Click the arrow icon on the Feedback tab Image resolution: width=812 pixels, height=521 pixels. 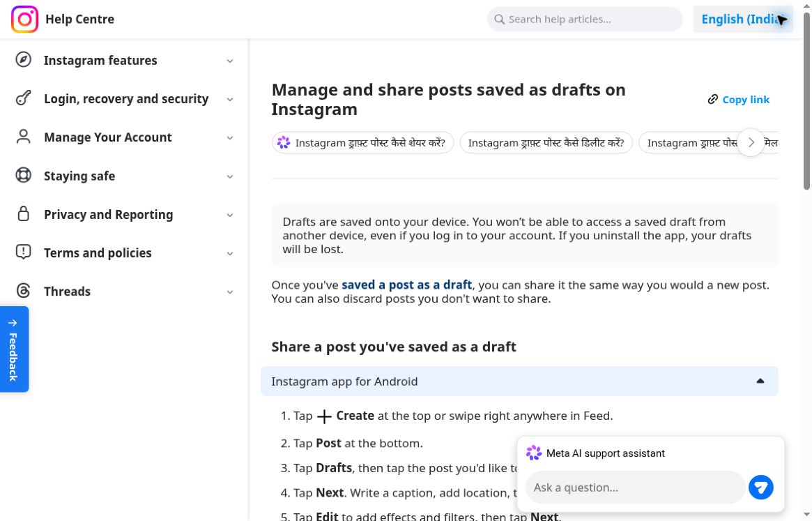tap(13, 322)
